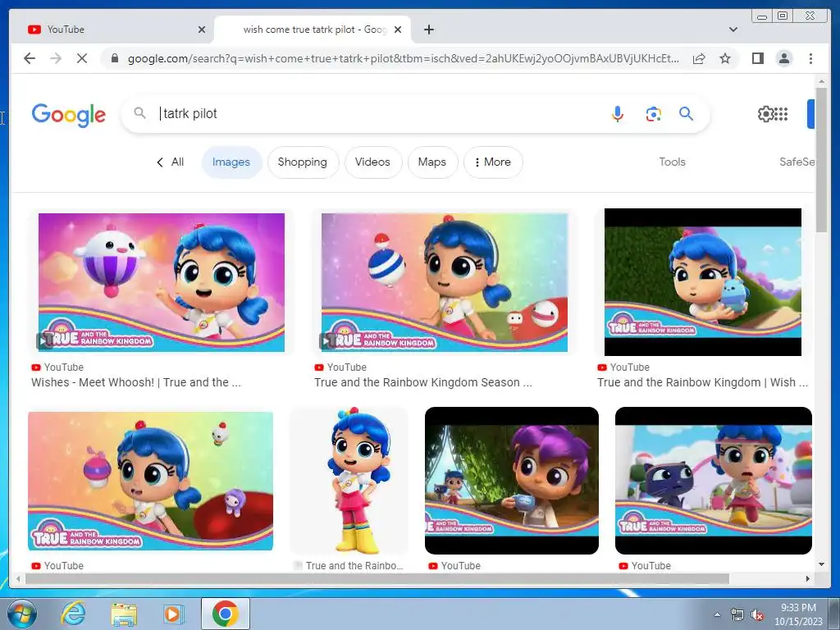Click the blue search magnifier button
Screen dimensions: 840x630
tap(687, 113)
